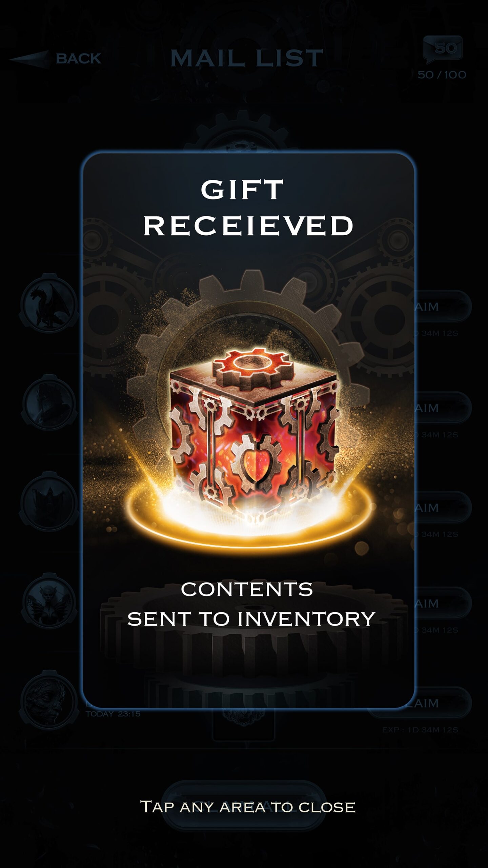This screenshot has height=868, width=488.
Task: Click the Mail List title
Action: point(247,58)
